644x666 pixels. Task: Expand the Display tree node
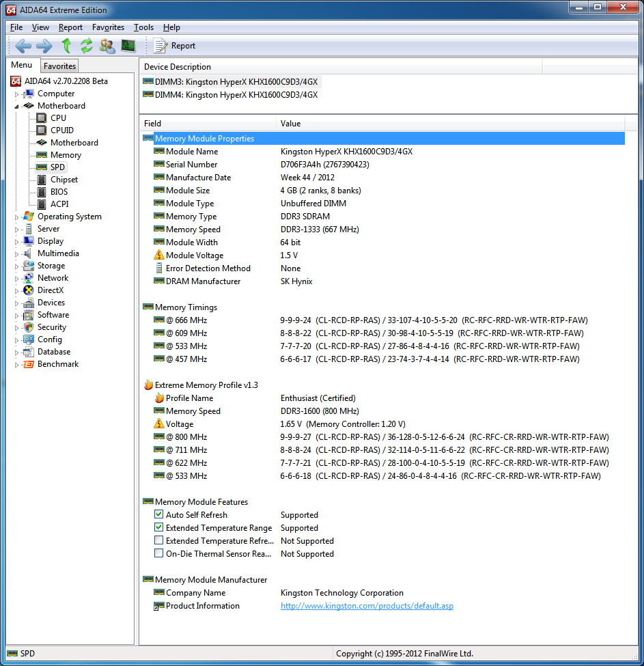(16, 242)
